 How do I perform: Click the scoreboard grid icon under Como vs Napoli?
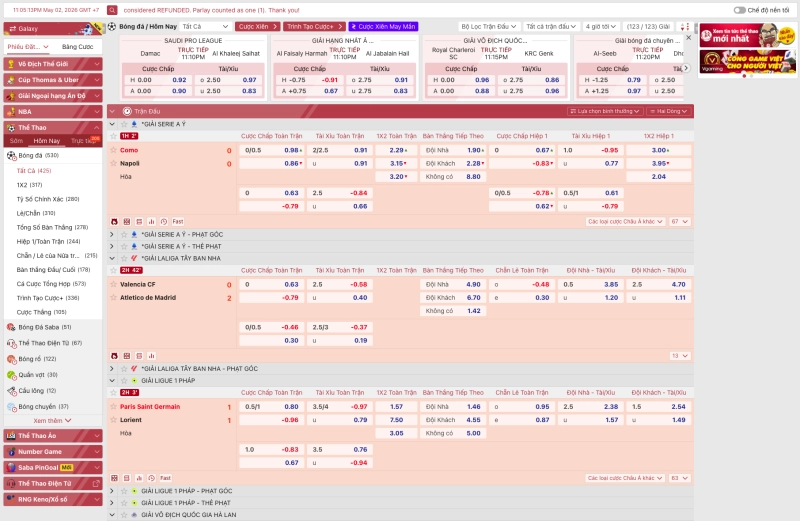pos(127,221)
